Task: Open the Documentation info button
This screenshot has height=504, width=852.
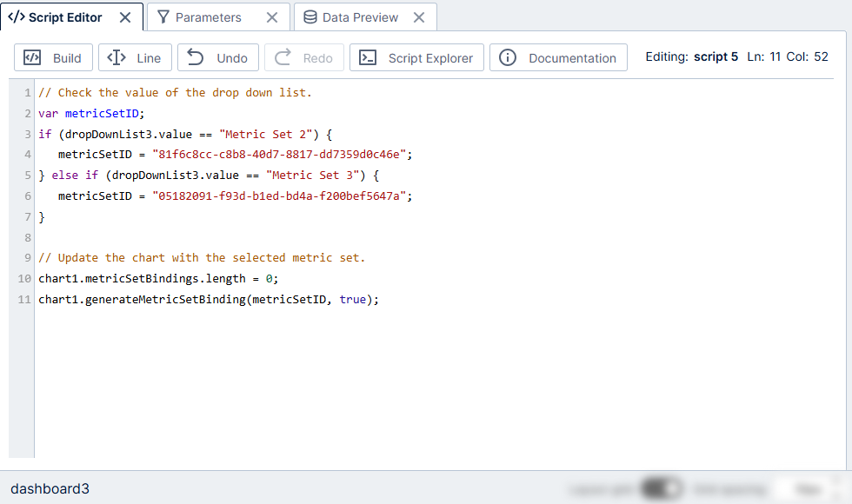Action: coord(558,58)
